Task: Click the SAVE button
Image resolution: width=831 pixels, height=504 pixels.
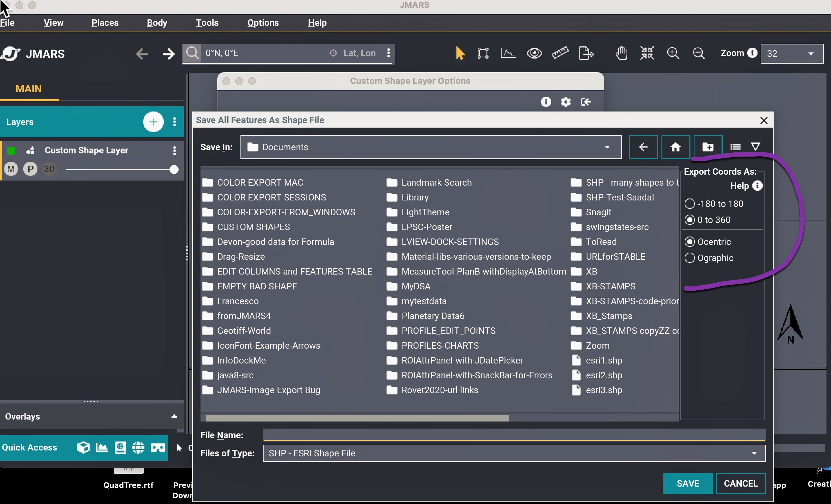Action: [x=688, y=483]
